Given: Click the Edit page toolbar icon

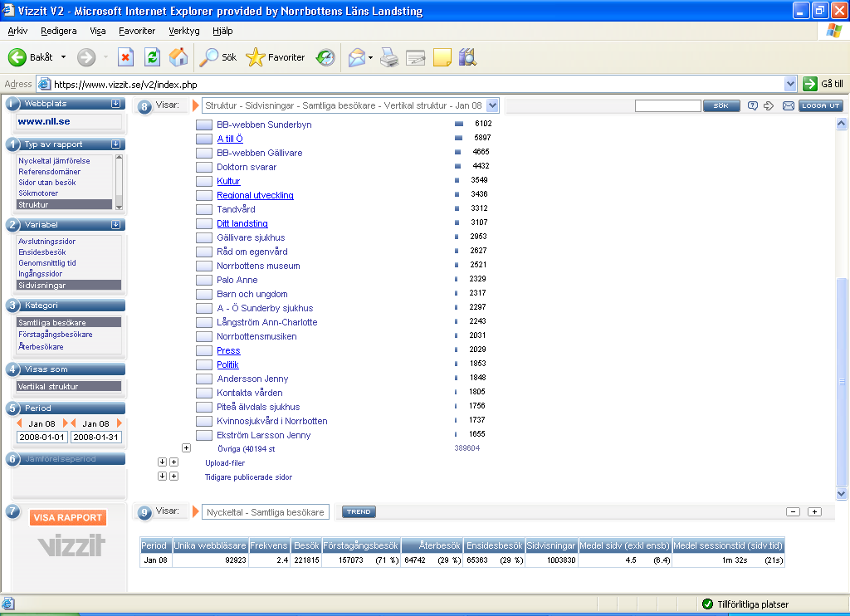Looking at the screenshot, I should click(x=415, y=57).
